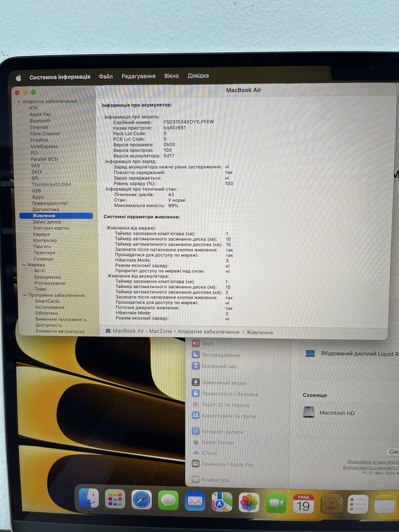Select Інсталювання under software section

(x=50, y=307)
